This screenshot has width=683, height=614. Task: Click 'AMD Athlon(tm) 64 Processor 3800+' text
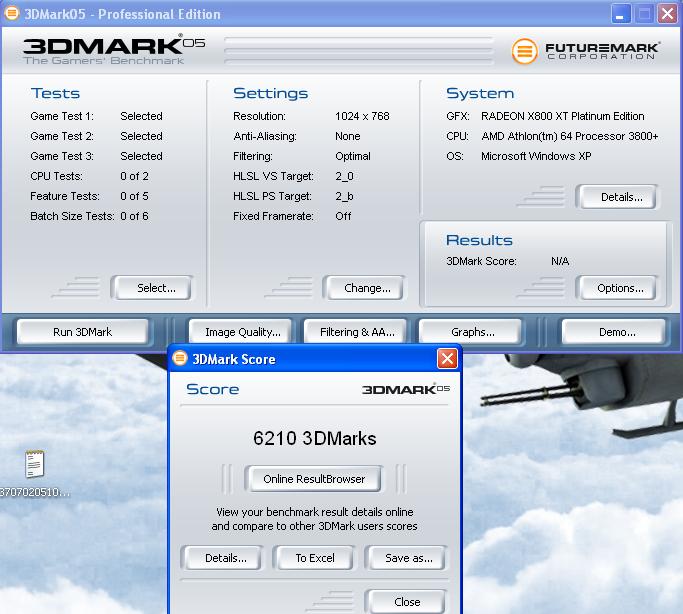pos(570,136)
